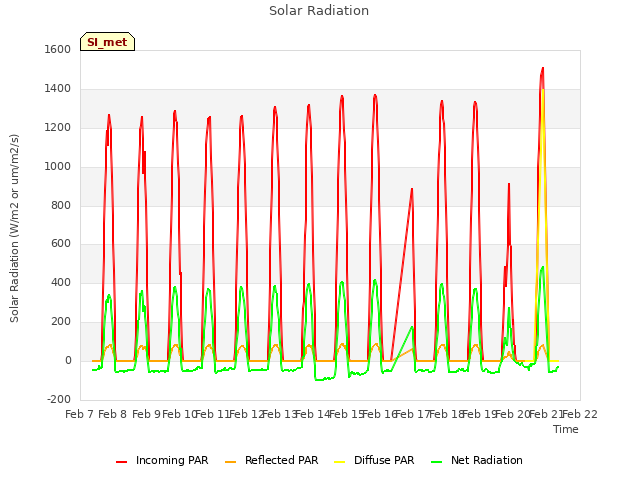Screen dimensions: 640x480
Task: Click the yellow Diffuse PAR peak on Feb 21
Action: point(543,91)
